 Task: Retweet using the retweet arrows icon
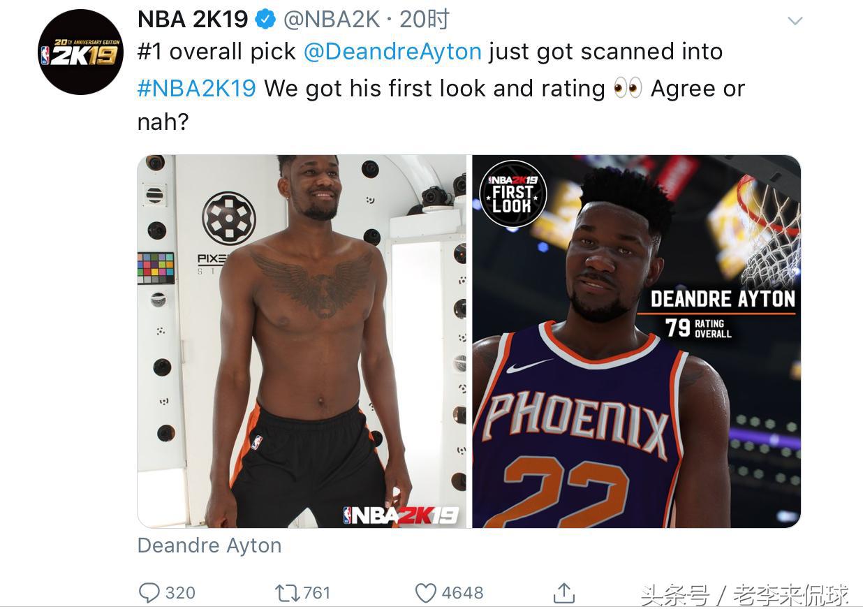click(x=287, y=593)
